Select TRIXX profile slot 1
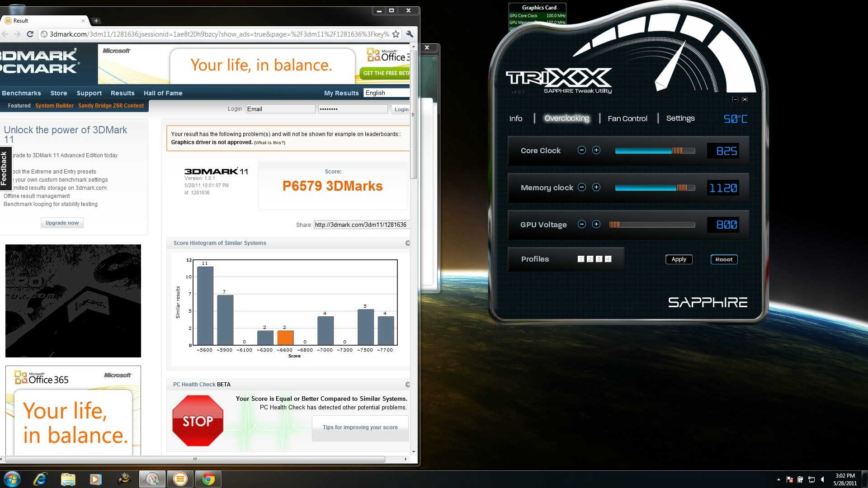Screen dimensions: 868x488 (x=581, y=259)
